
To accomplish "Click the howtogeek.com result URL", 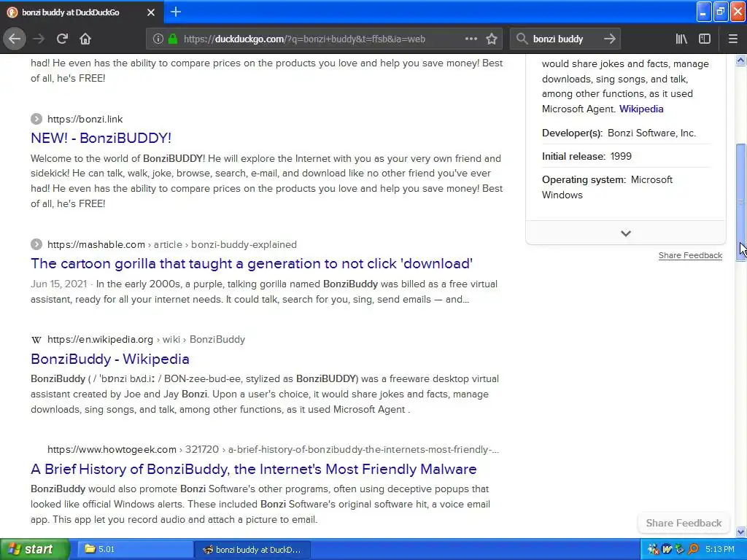I will pos(273,449).
